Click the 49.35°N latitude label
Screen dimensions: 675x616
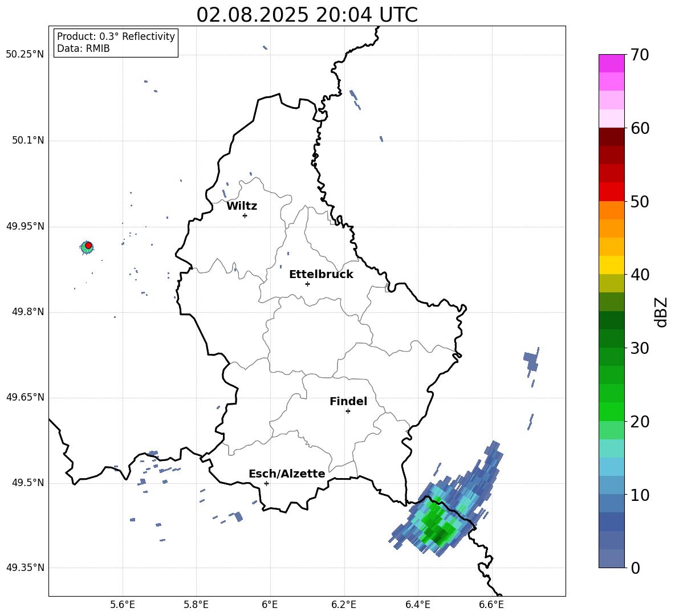(x=25, y=568)
